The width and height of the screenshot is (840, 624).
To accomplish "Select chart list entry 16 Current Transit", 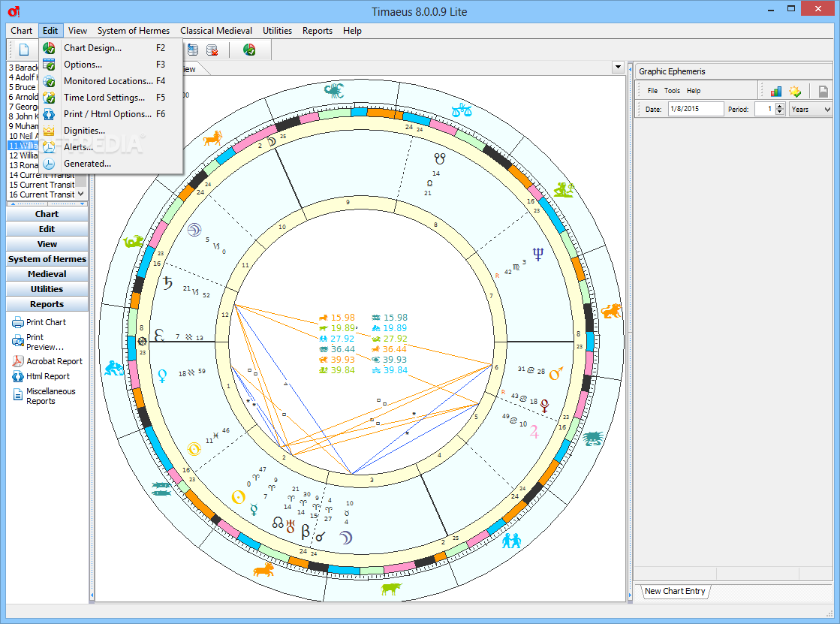I will [x=42, y=194].
